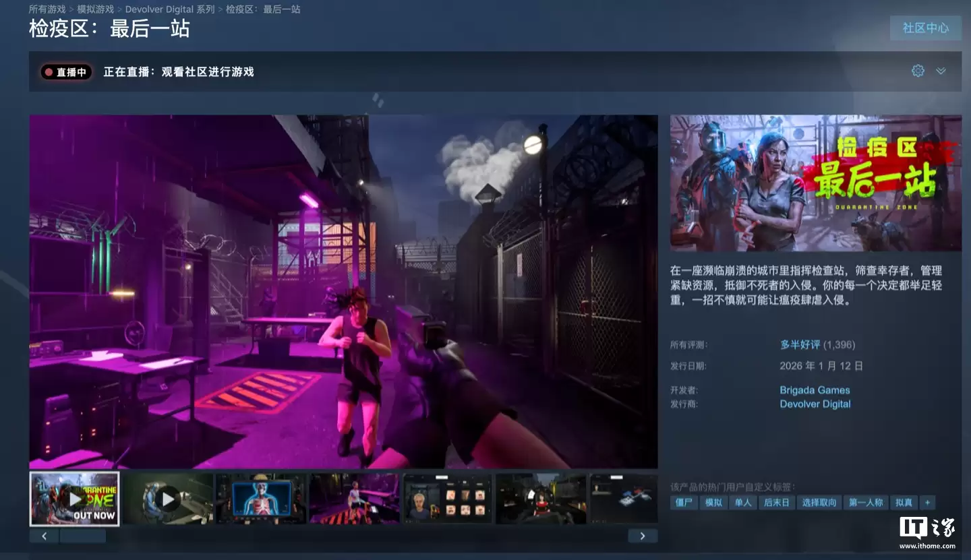Select the 后末日 post-apocalyptic tag

tap(776, 502)
